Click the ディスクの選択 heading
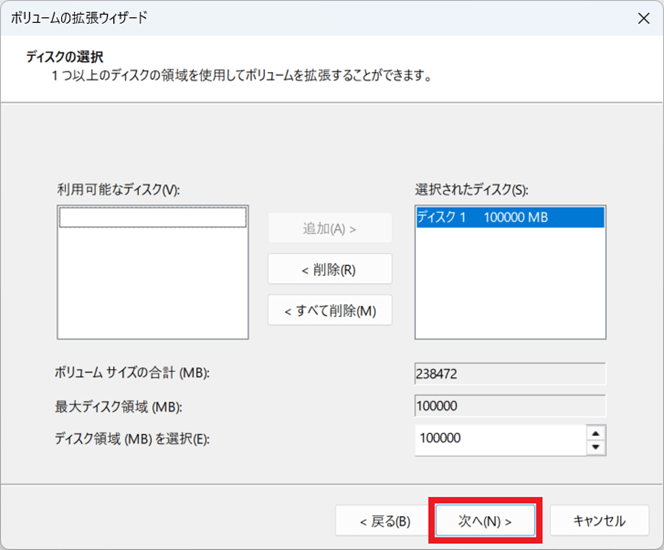 65,57
